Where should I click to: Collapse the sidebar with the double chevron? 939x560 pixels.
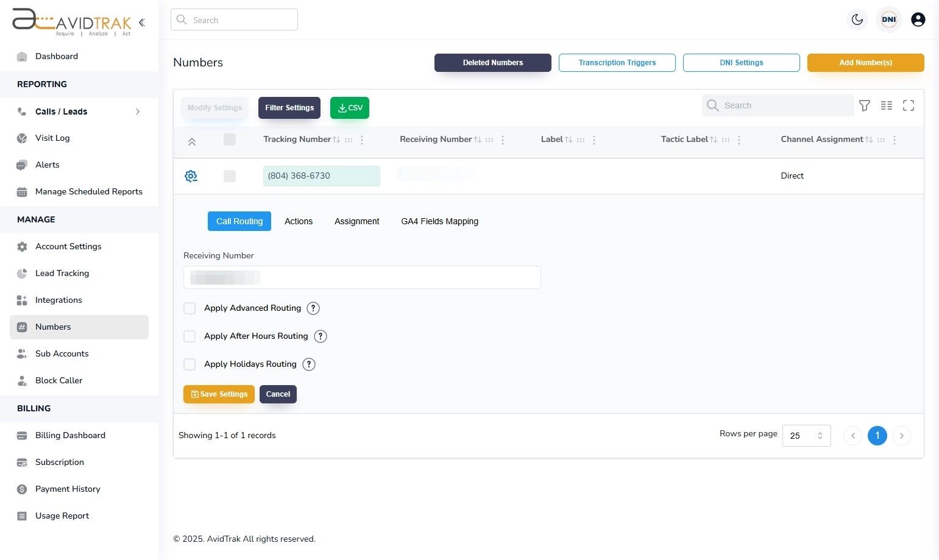click(141, 23)
